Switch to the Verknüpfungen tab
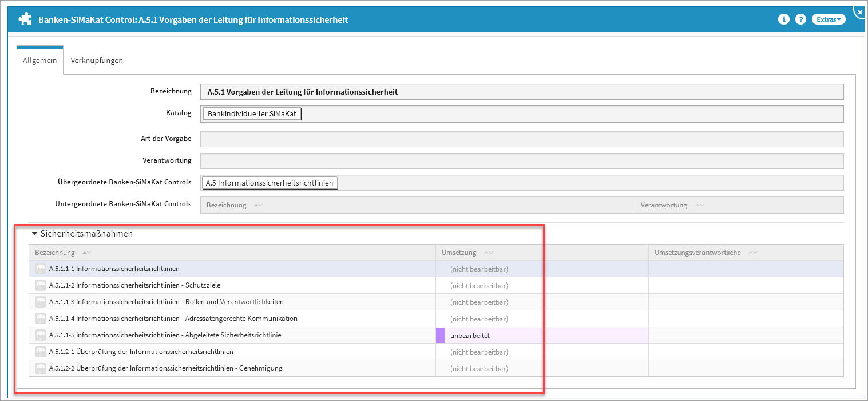868x401 pixels. [97, 60]
